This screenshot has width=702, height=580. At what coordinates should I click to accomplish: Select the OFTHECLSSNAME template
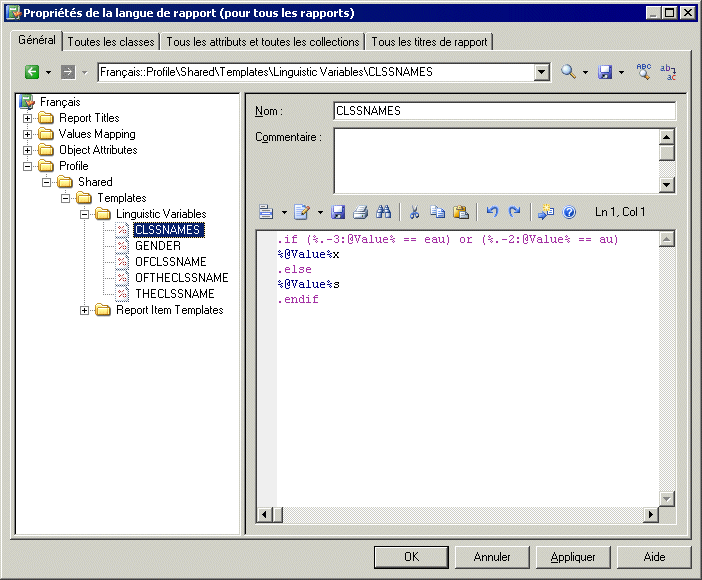pyautogui.click(x=181, y=278)
